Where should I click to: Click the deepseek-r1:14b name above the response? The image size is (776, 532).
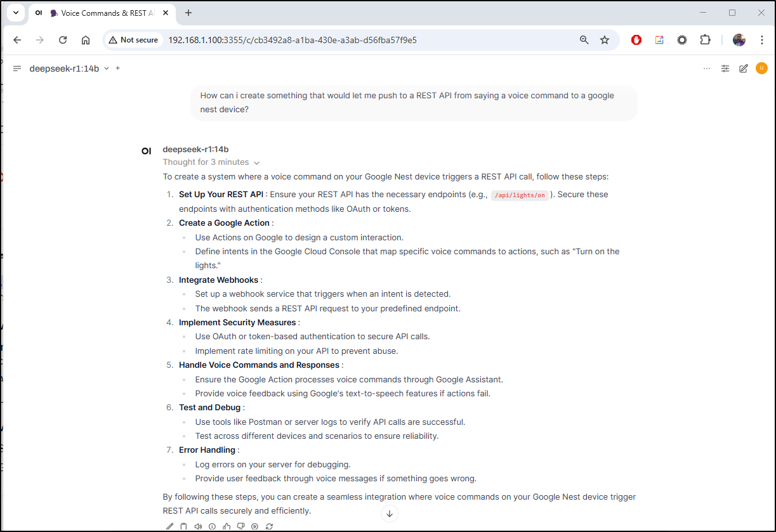195,150
